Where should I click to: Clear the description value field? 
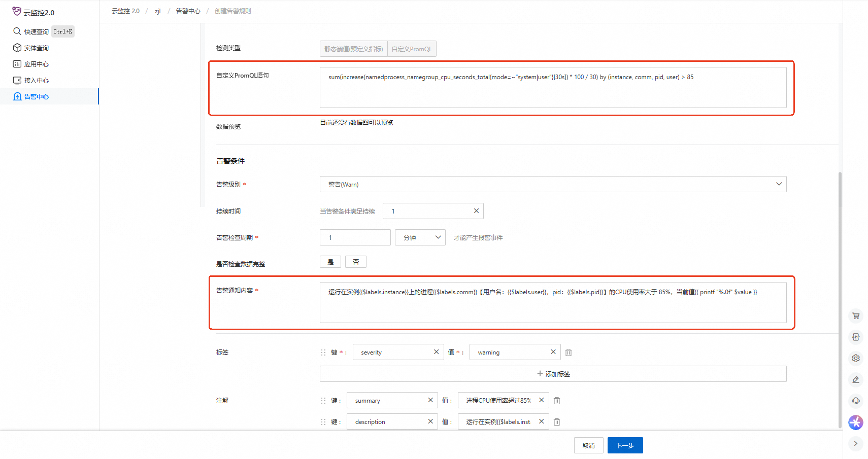[x=542, y=421]
